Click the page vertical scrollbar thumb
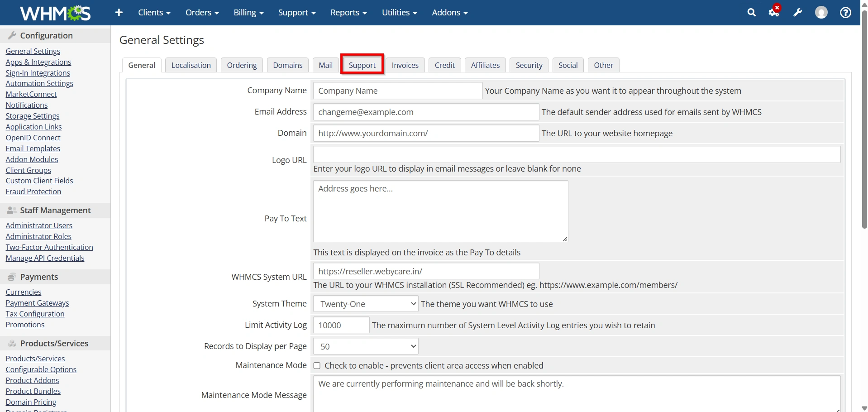This screenshot has height=412, width=868. click(864, 119)
